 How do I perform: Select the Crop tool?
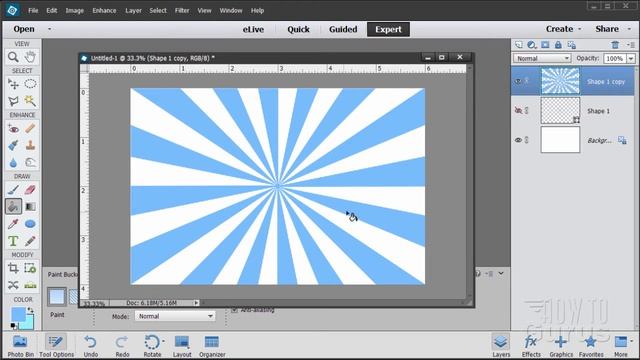13,268
